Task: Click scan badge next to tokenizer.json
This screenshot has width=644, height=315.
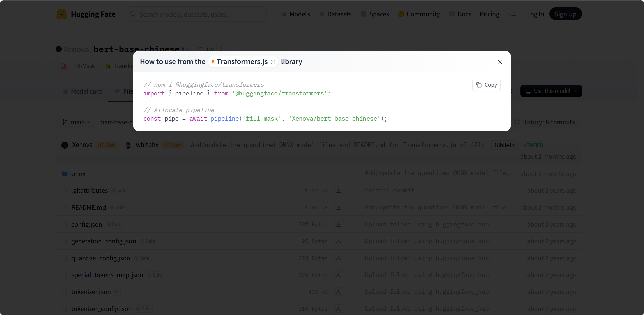Action: 117,292
